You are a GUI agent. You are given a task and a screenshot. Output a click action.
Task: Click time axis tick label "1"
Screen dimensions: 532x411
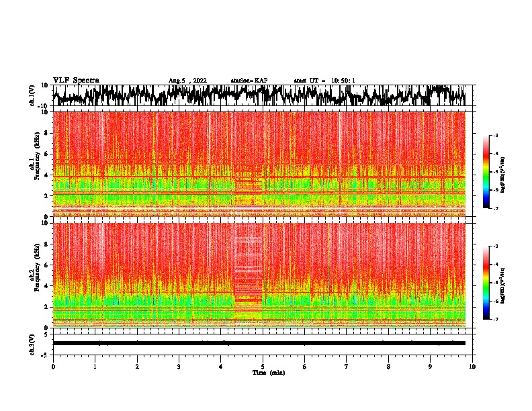point(95,367)
